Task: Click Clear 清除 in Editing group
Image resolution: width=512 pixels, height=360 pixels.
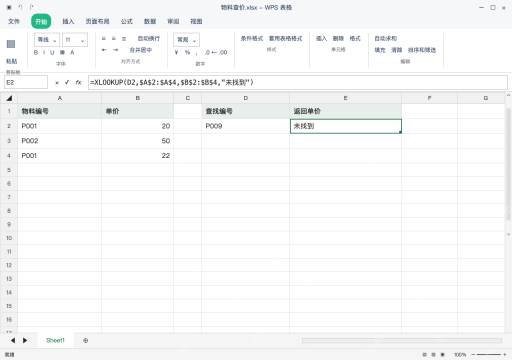Action: coord(397,50)
